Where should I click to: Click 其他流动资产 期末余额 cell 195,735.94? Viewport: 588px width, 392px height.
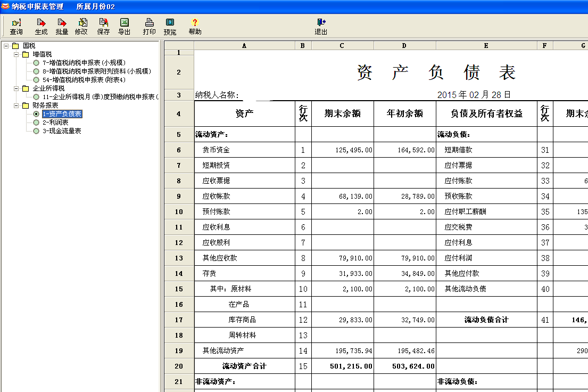[342, 350]
